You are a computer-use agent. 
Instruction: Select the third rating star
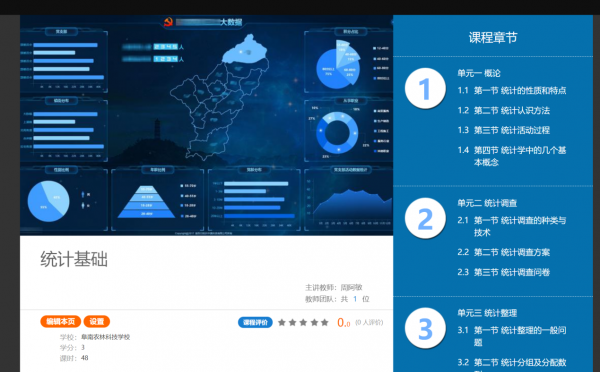pyautogui.click(x=303, y=322)
